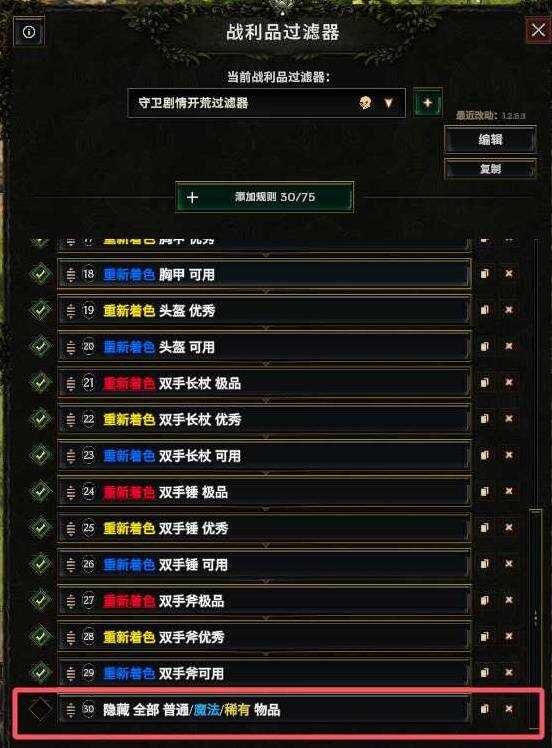This screenshot has height=748, width=552.
Task: Delete rule 27 双手斧极品
Action: pyautogui.click(x=509, y=600)
